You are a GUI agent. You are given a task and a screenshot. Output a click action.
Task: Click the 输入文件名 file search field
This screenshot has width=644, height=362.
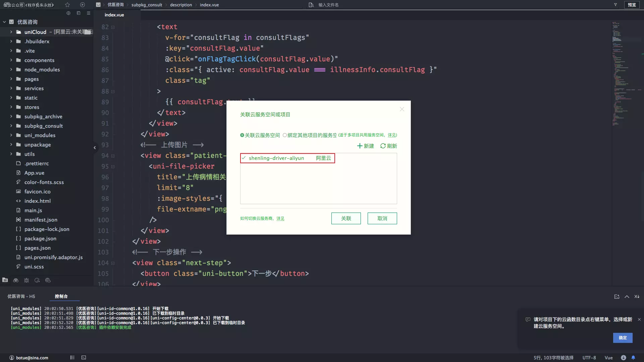point(328,5)
